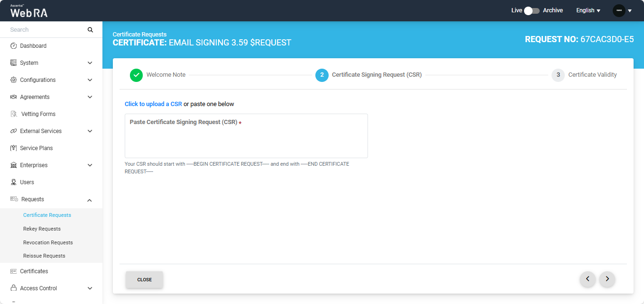Toggle the Live/Archive switch
Viewport: 644px width, 304px height.
532,10
